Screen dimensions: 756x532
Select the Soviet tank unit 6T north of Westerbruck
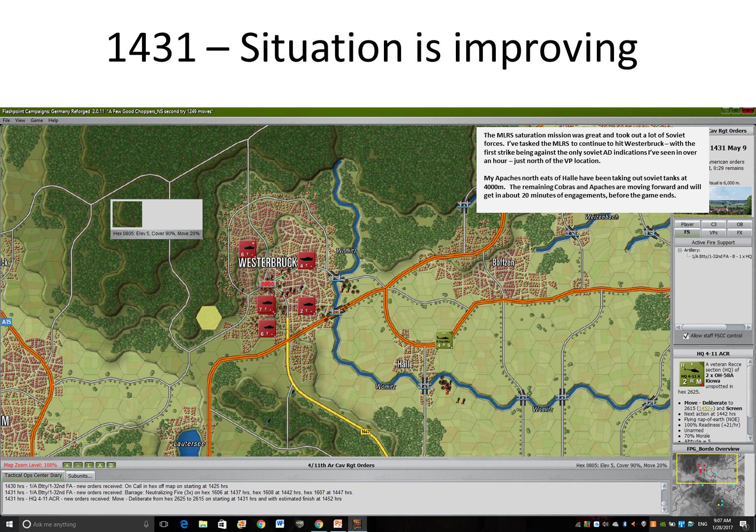pyautogui.click(x=247, y=249)
